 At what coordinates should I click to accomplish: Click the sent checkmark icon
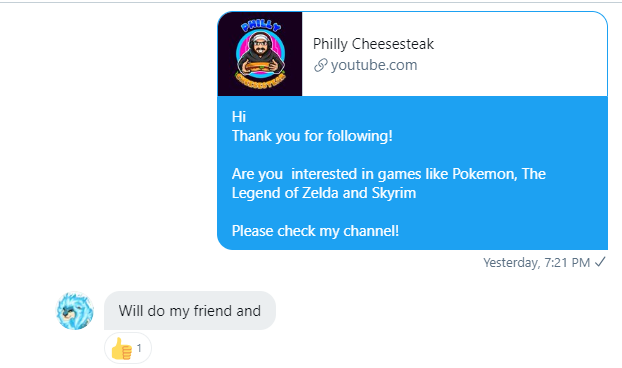point(600,262)
